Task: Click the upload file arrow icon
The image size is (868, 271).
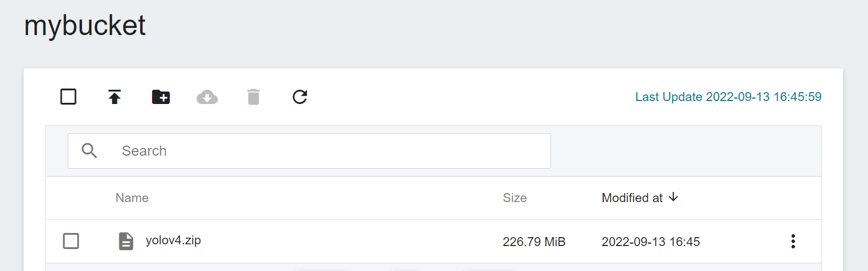Action: click(115, 97)
